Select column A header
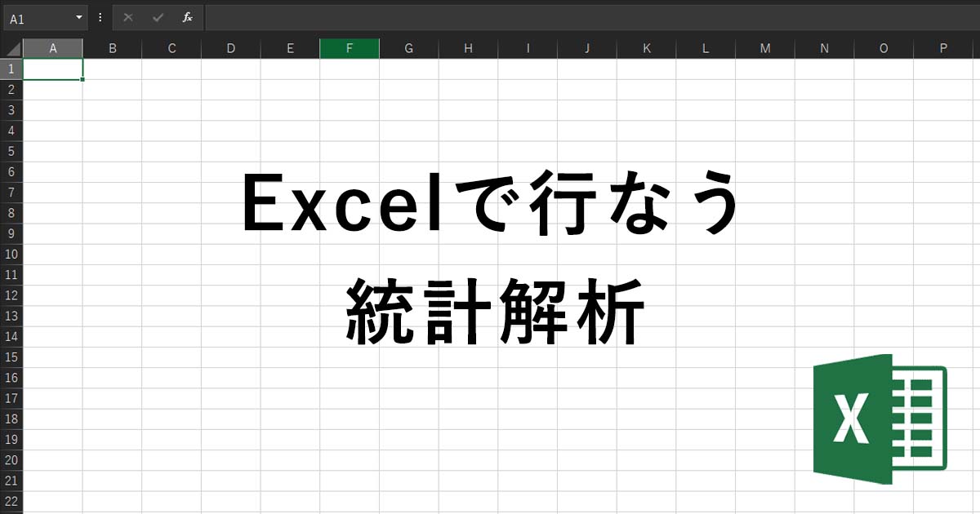The width and height of the screenshot is (980, 514). coord(53,48)
